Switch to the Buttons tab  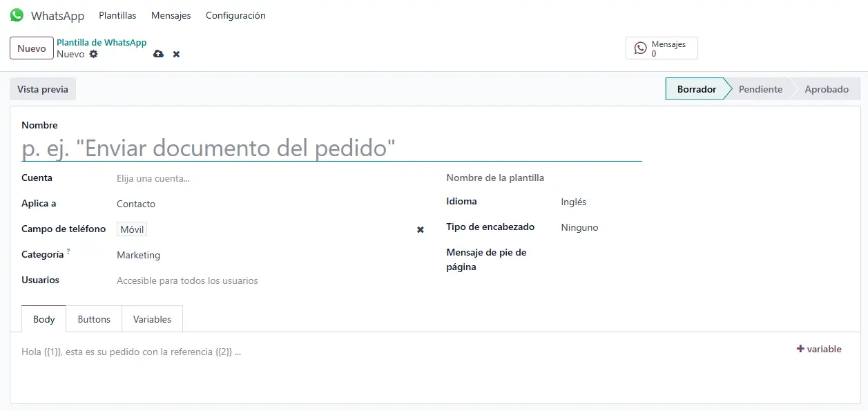(x=94, y=319)
